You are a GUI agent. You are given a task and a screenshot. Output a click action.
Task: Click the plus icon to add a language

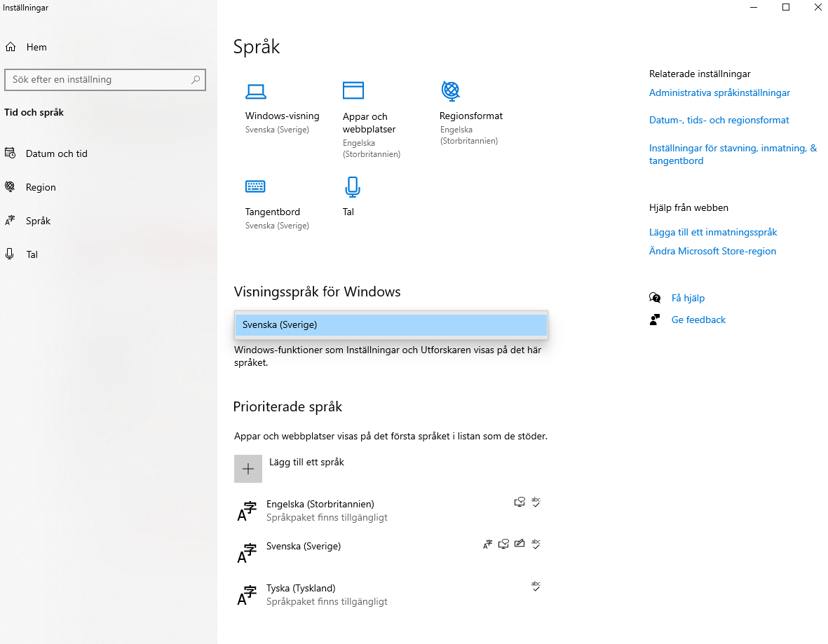pos(248,469)
